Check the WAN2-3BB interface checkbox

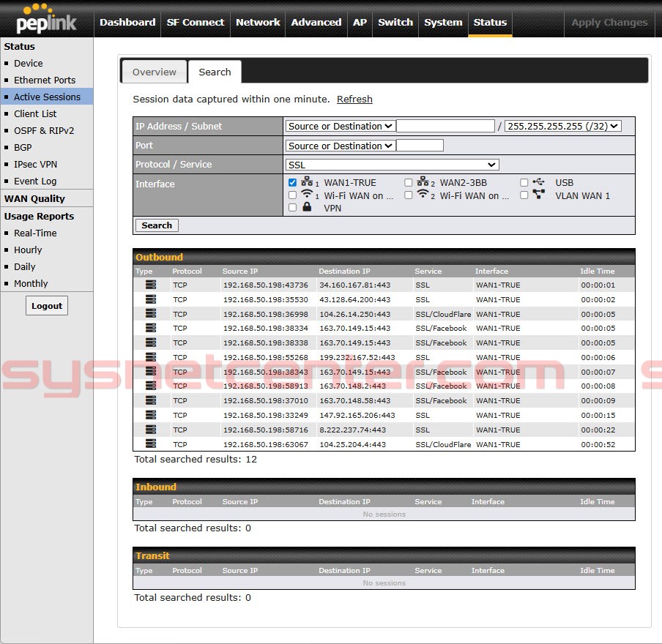[409, 182]
